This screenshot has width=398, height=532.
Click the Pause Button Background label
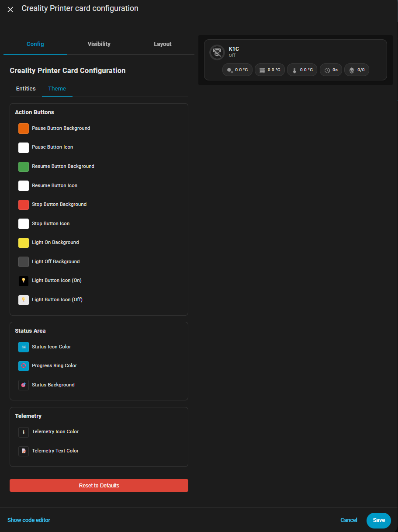tap(61, 129)
